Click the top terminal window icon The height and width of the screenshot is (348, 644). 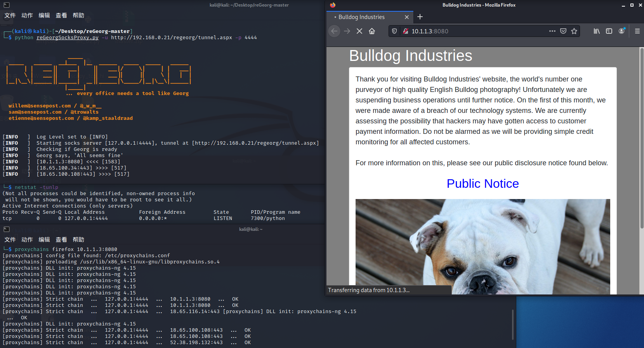coord(7,5)
